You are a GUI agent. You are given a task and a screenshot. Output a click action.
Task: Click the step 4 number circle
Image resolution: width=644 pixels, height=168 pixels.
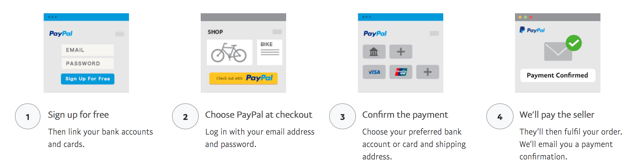(x=500, y=116)
